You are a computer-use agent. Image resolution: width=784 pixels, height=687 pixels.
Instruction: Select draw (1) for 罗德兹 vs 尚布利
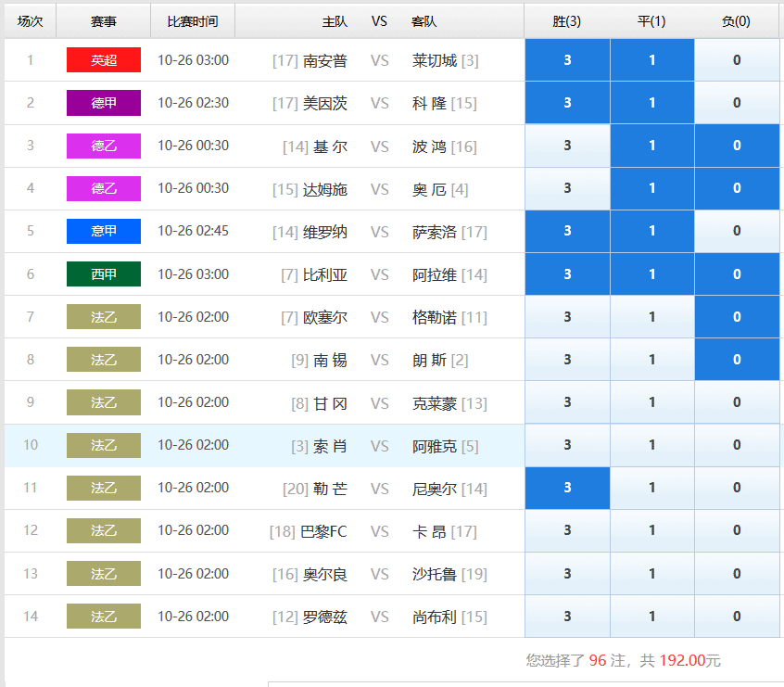[x=652, y=616]
